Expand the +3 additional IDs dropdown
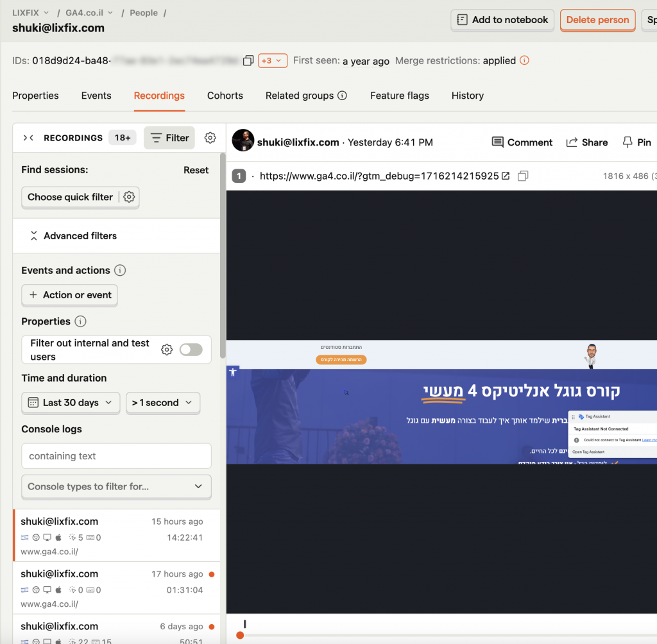Viewport: 657px width, 644px height. (272, 61)
